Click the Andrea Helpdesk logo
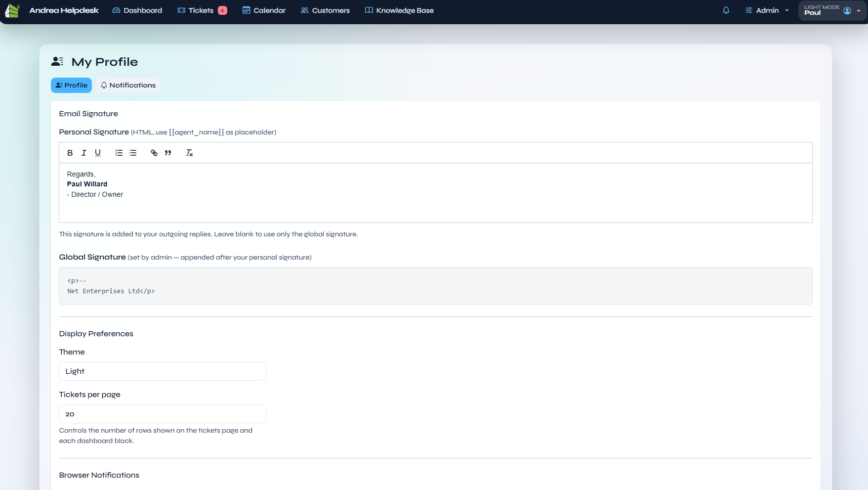Screen dimensions: 868x490 pos(12,10)
